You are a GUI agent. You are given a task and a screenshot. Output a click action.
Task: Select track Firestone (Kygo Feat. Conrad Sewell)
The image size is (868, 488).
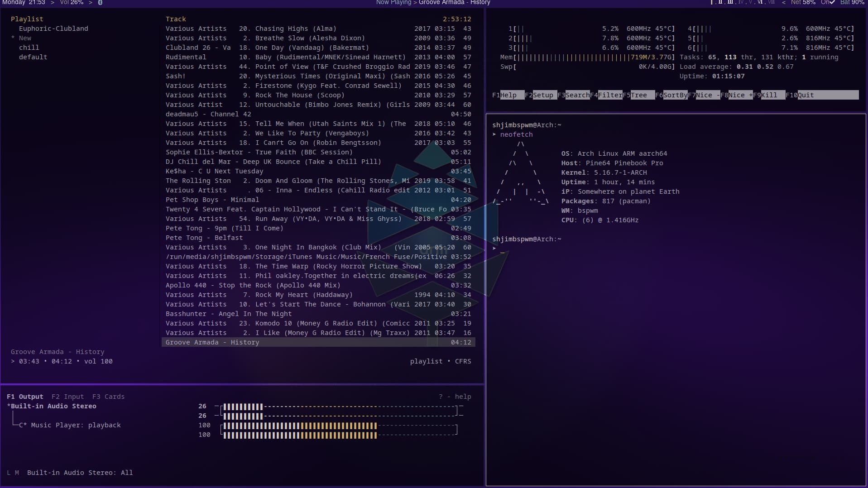318,86
